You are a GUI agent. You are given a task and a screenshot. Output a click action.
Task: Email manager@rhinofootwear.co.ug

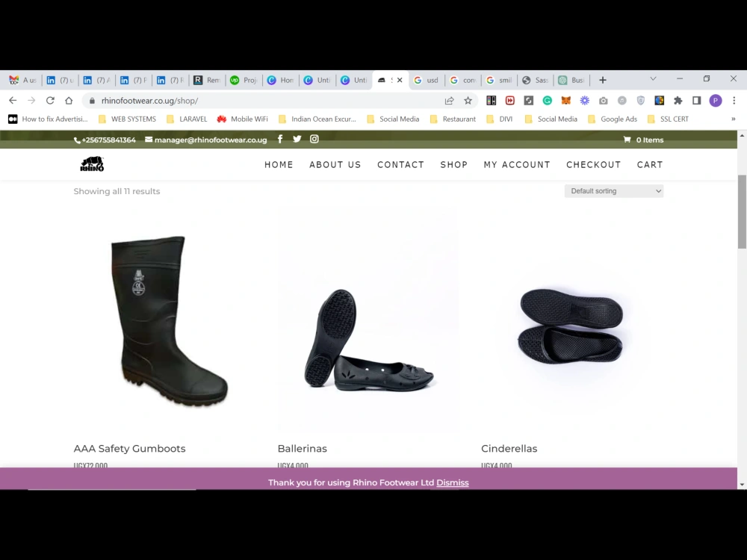[206, 140]
